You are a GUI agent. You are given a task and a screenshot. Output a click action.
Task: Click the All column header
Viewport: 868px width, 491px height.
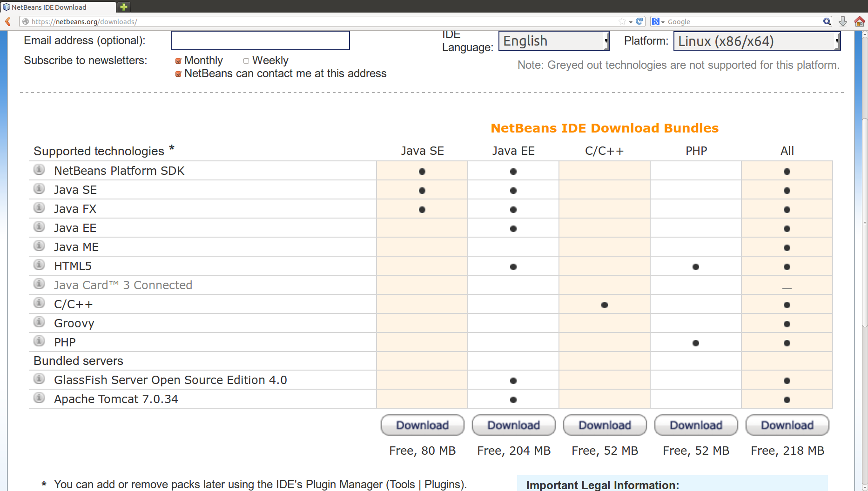point(787,151)
